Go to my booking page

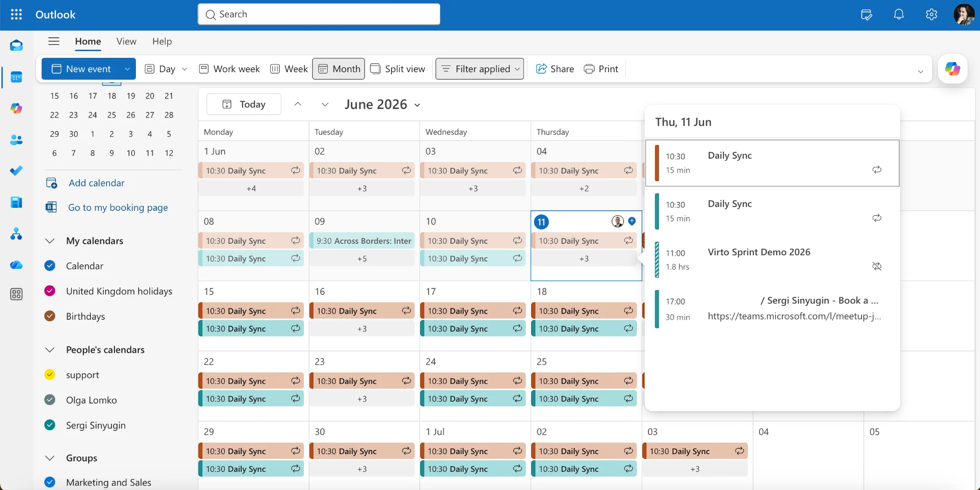118,207
